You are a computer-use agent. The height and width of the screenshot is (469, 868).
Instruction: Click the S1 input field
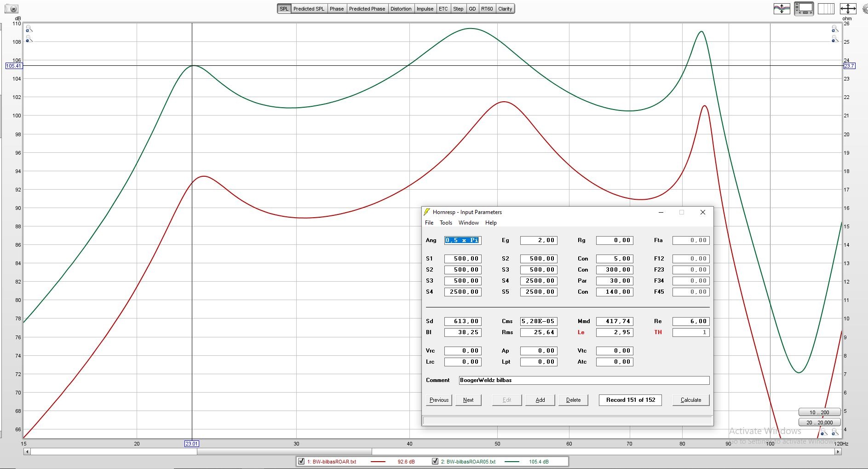tap(463, 259)
